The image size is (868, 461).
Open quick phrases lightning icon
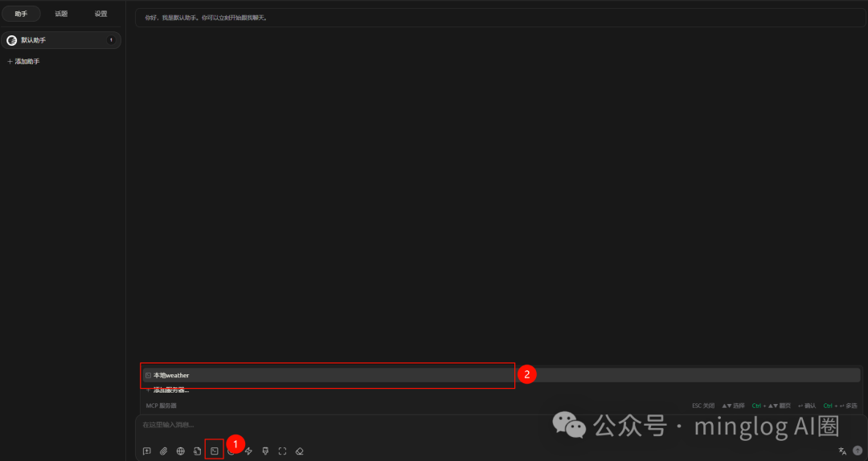248,451
